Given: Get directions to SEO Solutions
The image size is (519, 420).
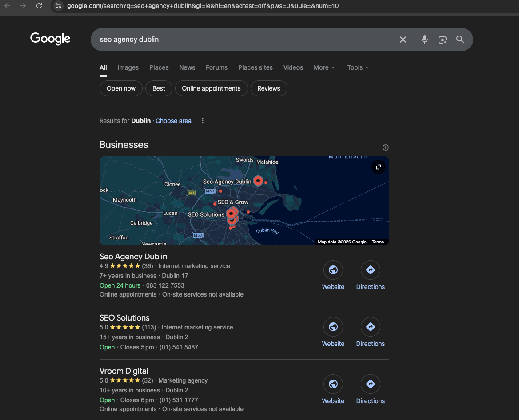Looking at the screenshot, I should [x=371, y=332].
